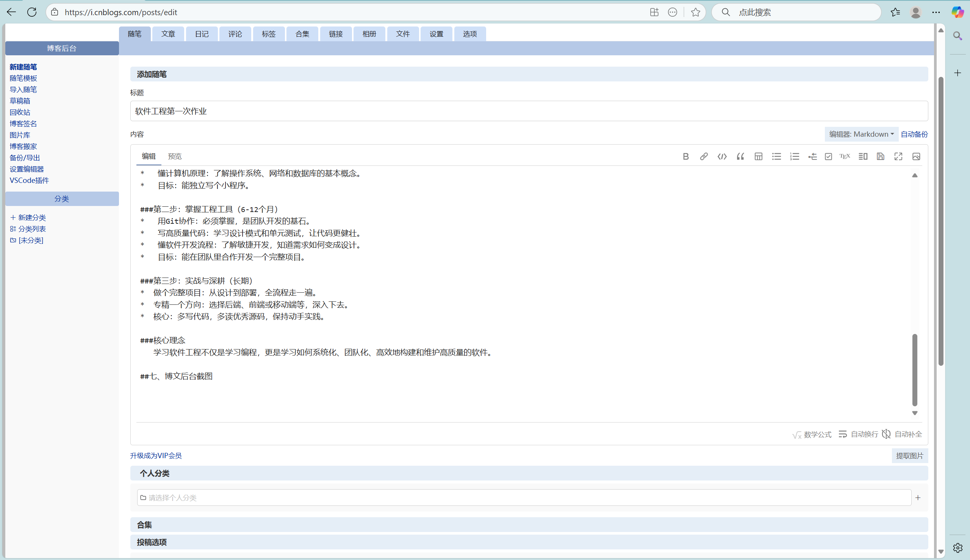The image size is (970, 560).
Task: Insert a TeX formula via the TeX icon
Action: (845, 156)
